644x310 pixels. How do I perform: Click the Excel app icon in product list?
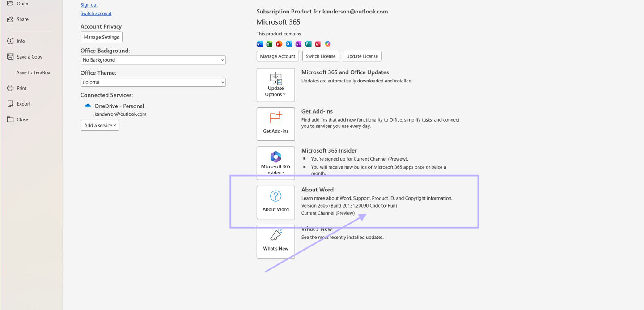[x=269, y=44]
